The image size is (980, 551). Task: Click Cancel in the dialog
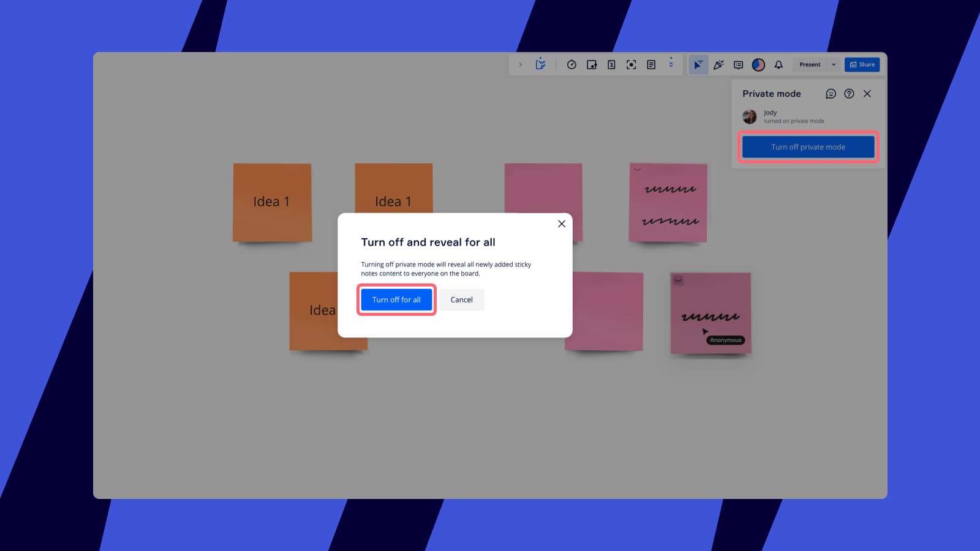pyautogui.click(x=461, y=300)
